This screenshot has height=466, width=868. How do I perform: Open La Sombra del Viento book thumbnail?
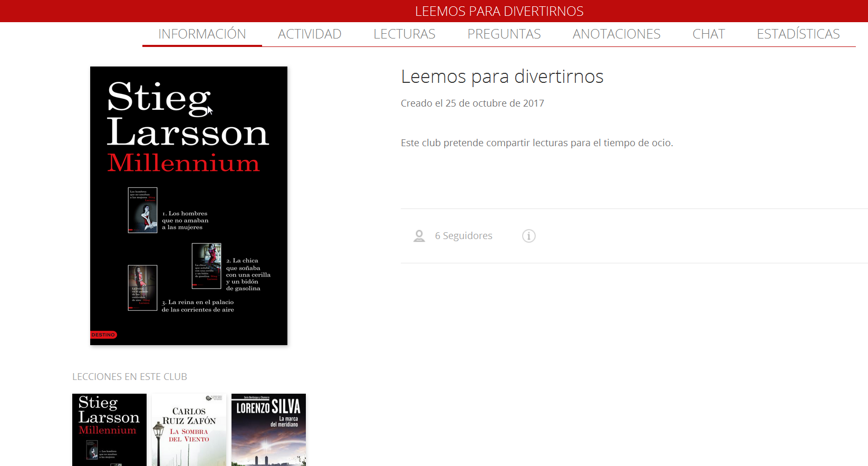189,430
